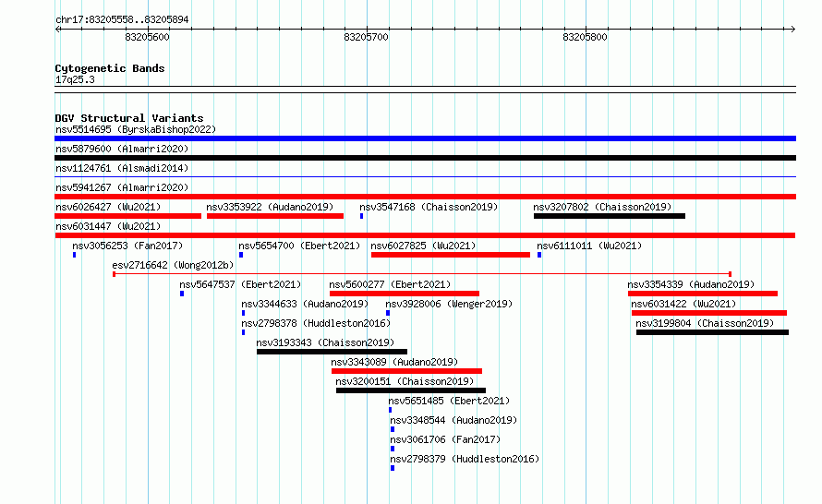Open nsv2798379 (Huddleston2016) label
Viewport: 822px width, 504px height.
click(x=465, y=459)
